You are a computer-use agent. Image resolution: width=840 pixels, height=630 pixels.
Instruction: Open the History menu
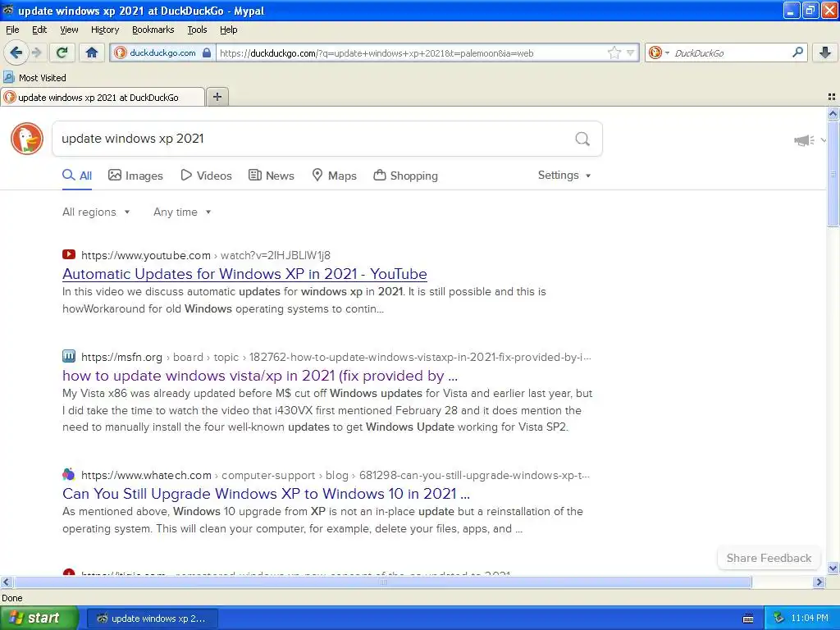105,30
